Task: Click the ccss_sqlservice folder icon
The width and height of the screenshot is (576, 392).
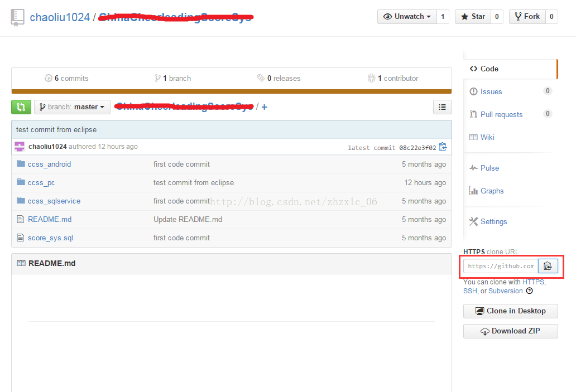Action: (21, 200)
